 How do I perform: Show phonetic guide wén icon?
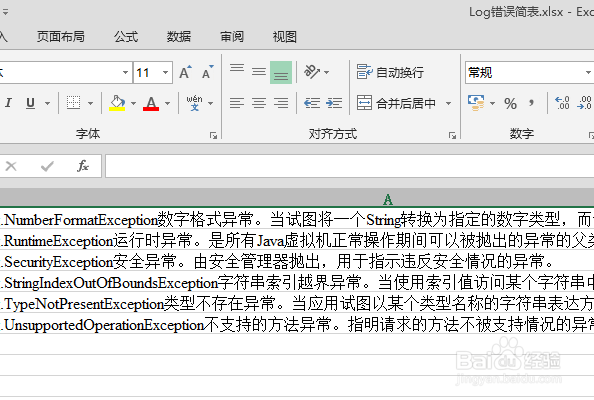194,103
